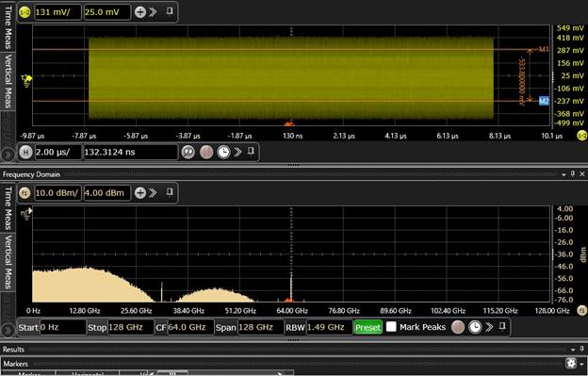
Task: Pin the top voltage scale toolbar
Action: coord(170,11)
